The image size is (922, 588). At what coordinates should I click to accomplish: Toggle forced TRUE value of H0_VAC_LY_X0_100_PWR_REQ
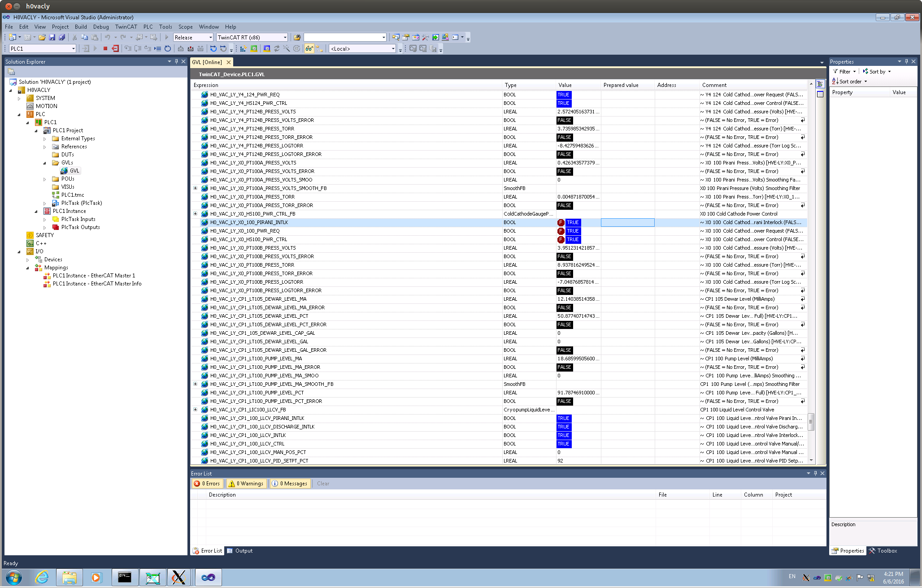[x=573, y=231]
